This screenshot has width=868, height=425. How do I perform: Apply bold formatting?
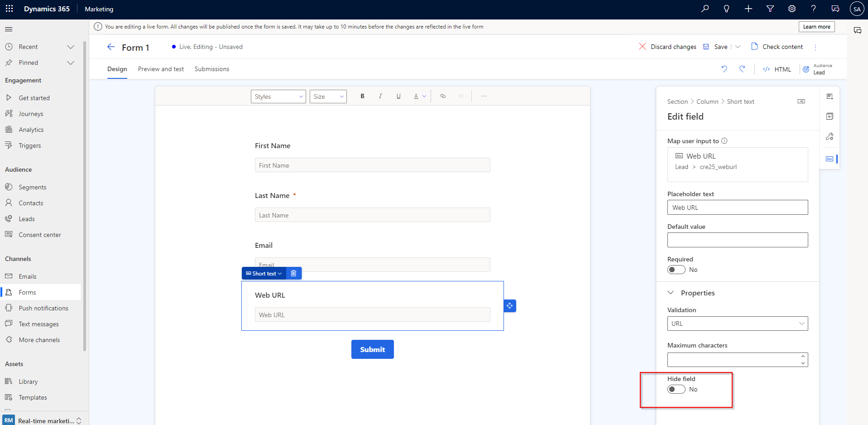[x=362, y=96]
